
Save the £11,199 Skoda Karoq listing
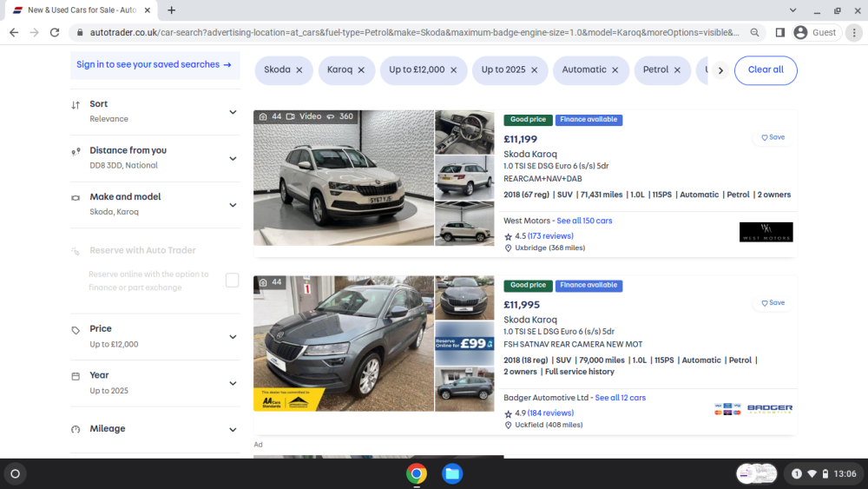pos(773,137)
